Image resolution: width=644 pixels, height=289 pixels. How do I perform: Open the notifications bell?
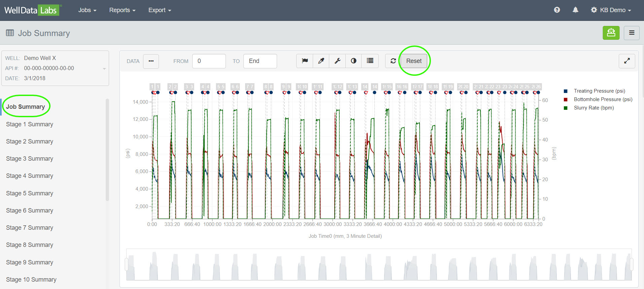point(575,10)
